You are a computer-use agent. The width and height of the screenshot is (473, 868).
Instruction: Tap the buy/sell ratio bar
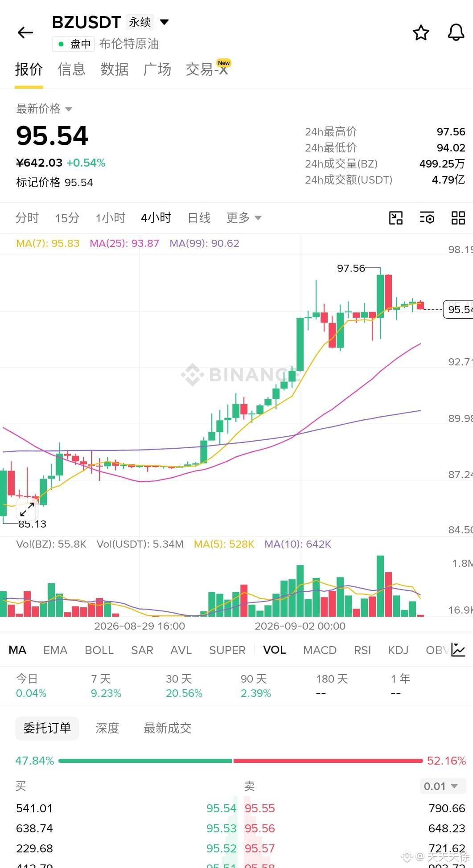coord(240,761)
